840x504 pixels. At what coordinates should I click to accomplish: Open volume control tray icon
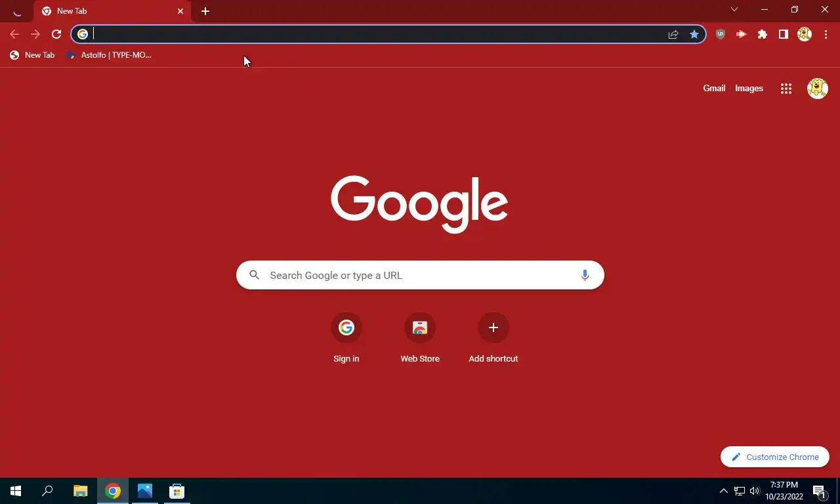pos(755,491)
